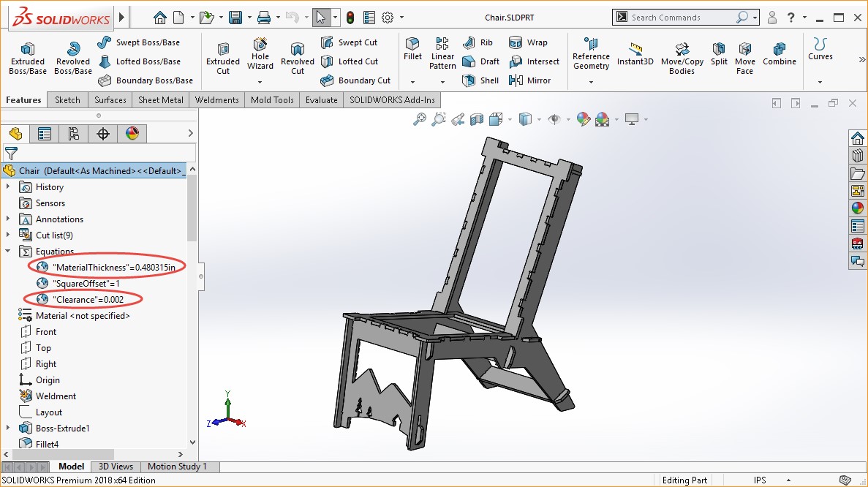Viewport: 868px width, 487px height.
Task: Select the Revolved Boss/Base tool
Action: pos(72,58)
